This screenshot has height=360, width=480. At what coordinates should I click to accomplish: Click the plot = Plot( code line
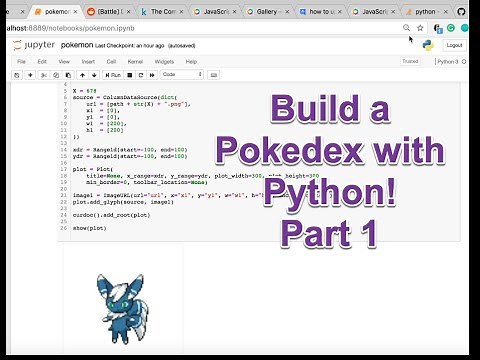(x=93, y=169)
